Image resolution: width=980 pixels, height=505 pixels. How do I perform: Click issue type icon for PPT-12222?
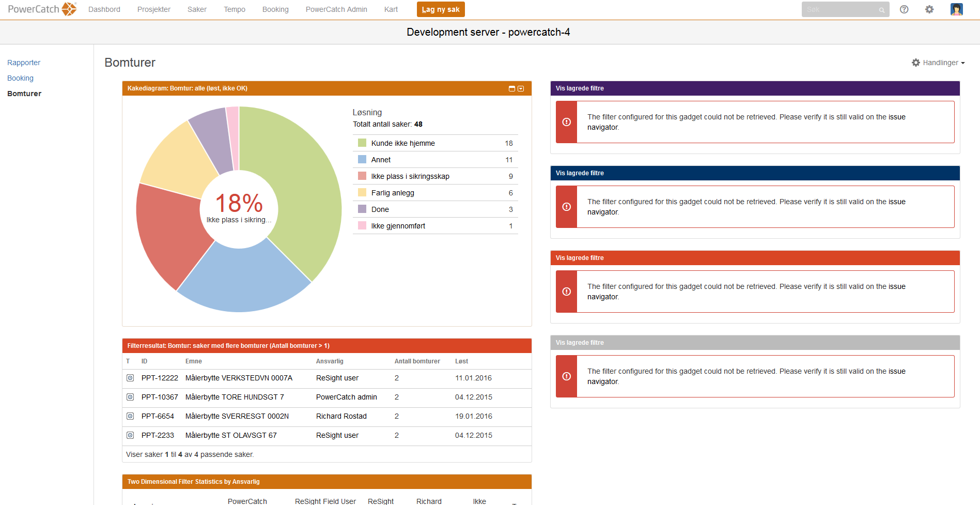pyautogui.click(x=130, y=378)
